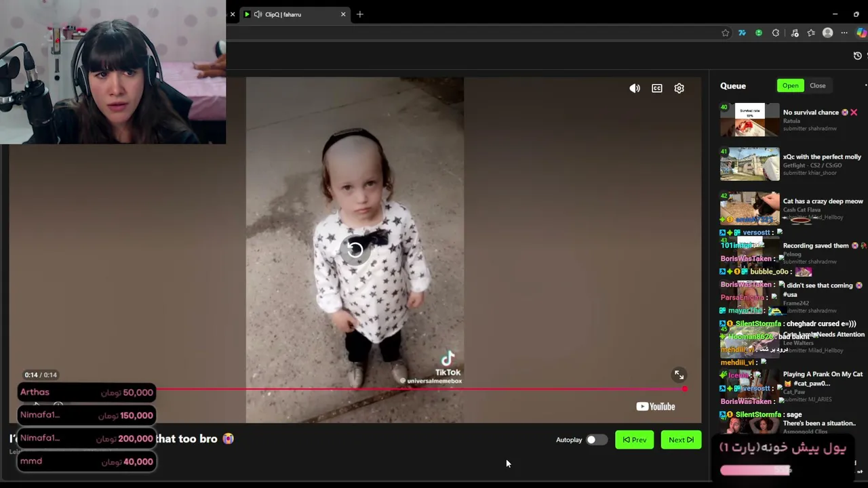Open the browser Extensions puzzle icon
This screenshot has height=488, width=868.
click(x=776, y=33)
